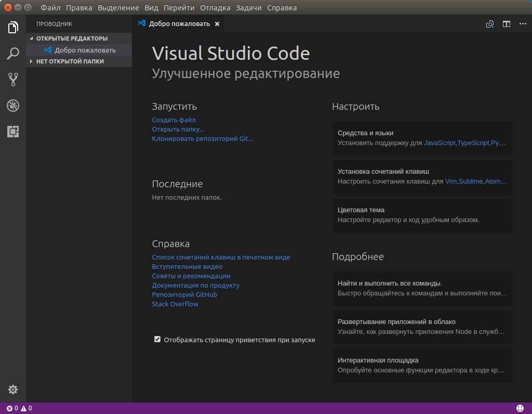Collapse the ОТКРЫТЫЕ РЕДАКТОРЫ section
This screenshot has width=532, height=414.
pos(72,38)
